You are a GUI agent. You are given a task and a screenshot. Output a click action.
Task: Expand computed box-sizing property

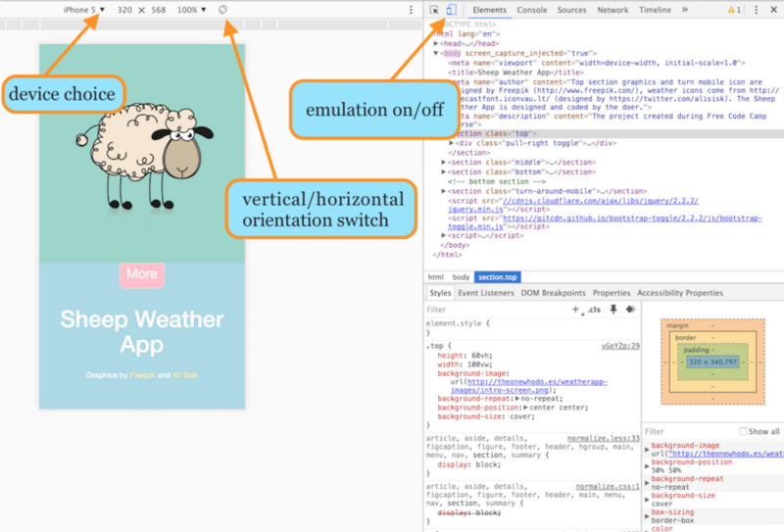coord(647,516)
